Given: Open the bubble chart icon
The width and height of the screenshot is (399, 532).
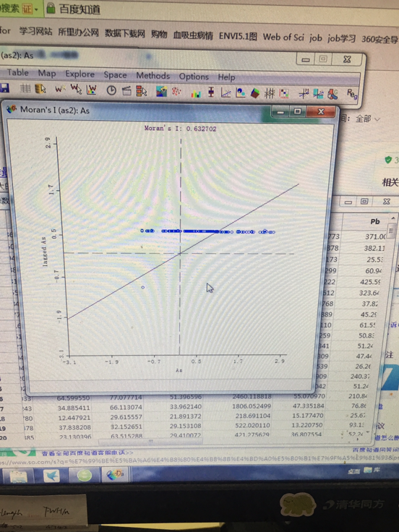Looking at the screenshot, I should coord(240,93).
